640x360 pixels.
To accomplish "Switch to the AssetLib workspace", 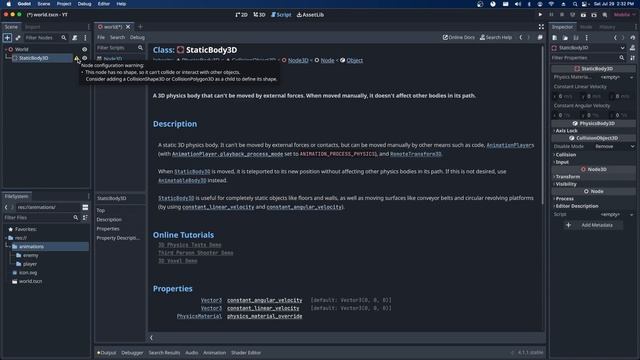I will pos(310,15).
